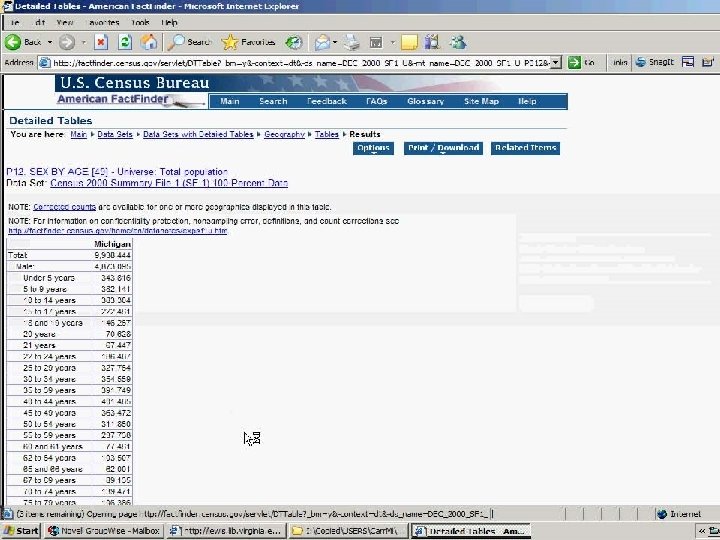
Task: Follow the Data Sets breadcrumb link
Action: [115, 135]
